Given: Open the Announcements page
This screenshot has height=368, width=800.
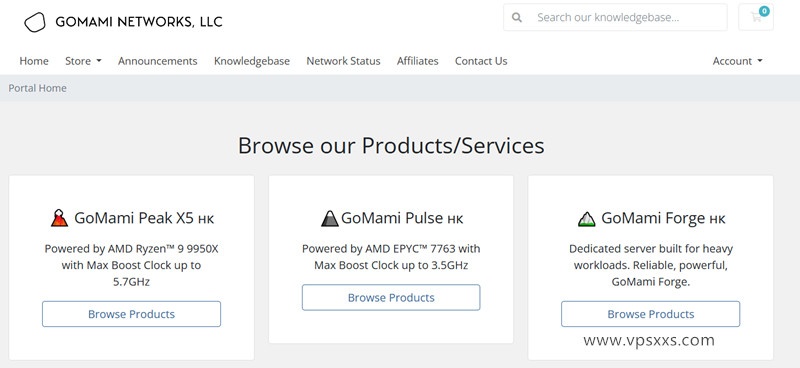Looking at the screenshot, I should pos(158,61).
